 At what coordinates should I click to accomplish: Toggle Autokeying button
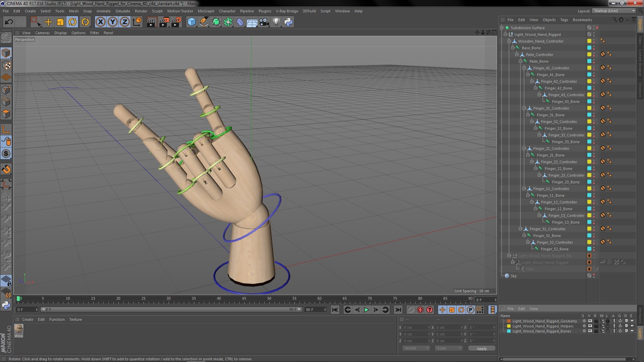tap(420, 310)
